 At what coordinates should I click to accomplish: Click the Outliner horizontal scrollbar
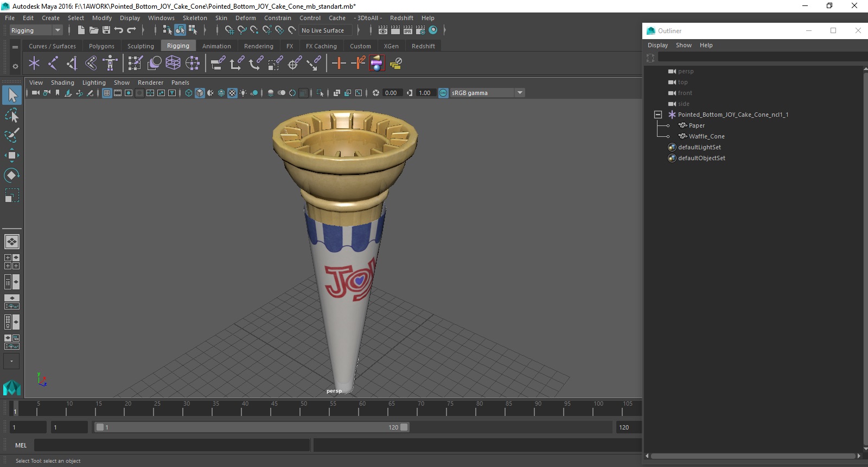753,456
